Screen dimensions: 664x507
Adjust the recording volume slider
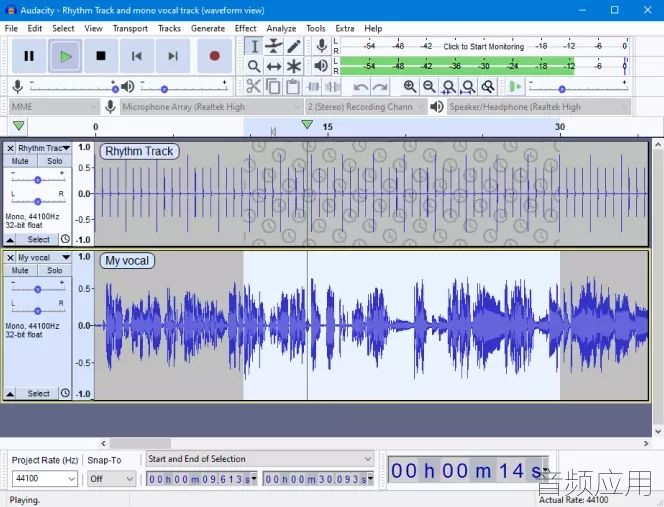click(115, 89)
